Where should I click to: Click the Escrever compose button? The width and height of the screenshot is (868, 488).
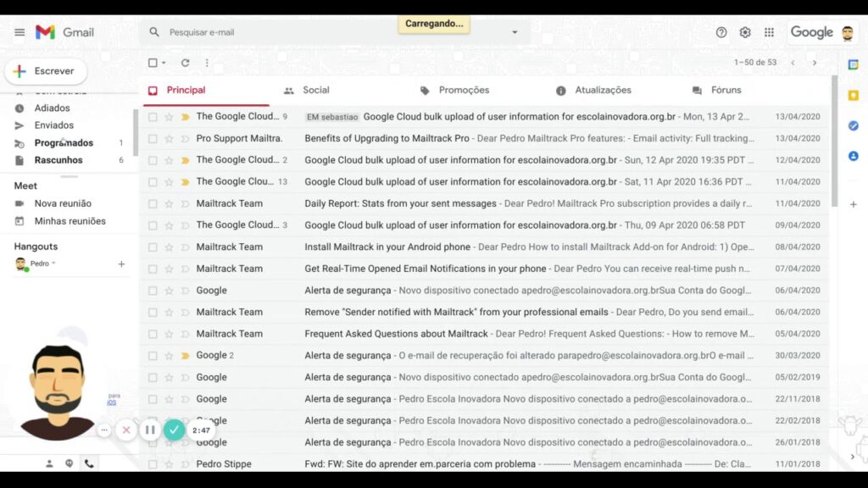pos(46,71)
